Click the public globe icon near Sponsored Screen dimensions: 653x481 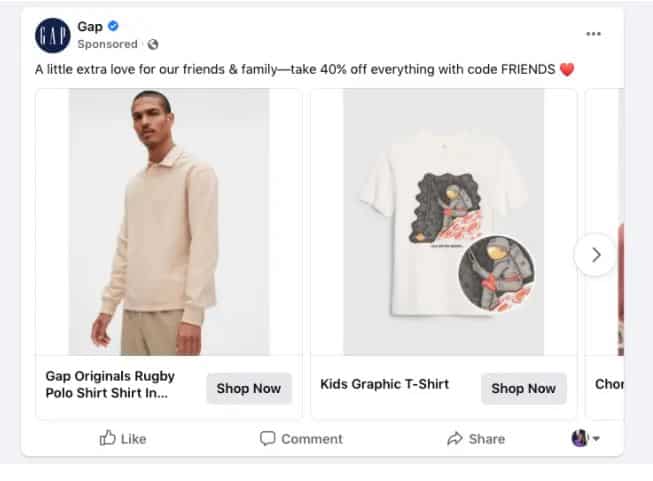point(153,45)
